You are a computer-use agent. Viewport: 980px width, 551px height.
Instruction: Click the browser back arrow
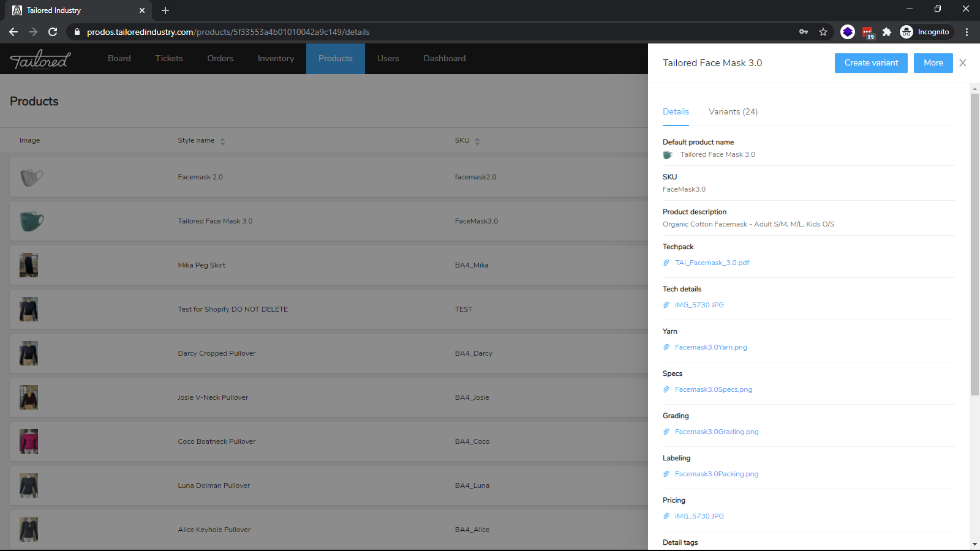pyautogui.click(x=13, y=32)
